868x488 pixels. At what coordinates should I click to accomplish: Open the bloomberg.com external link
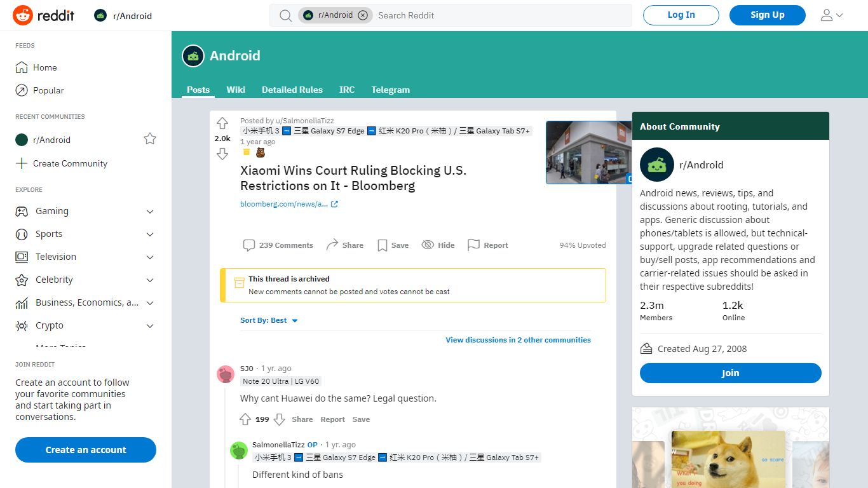click(x=289, y=204)
